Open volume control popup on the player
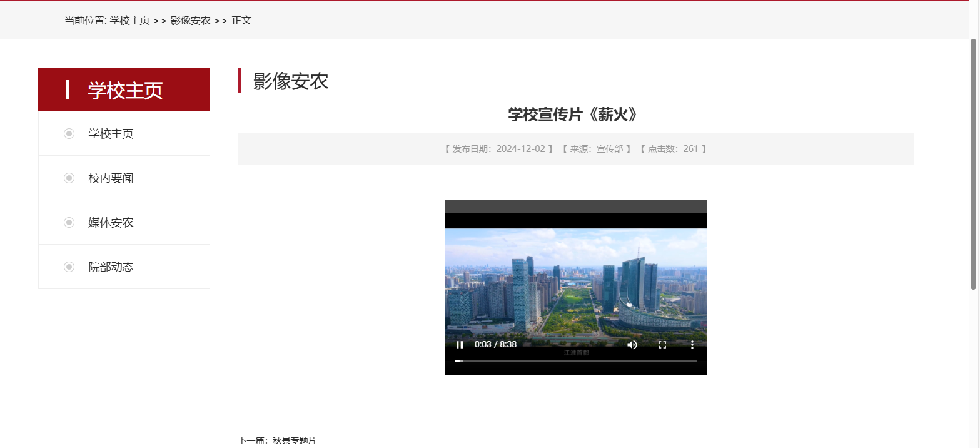 (x=632, y=345)
